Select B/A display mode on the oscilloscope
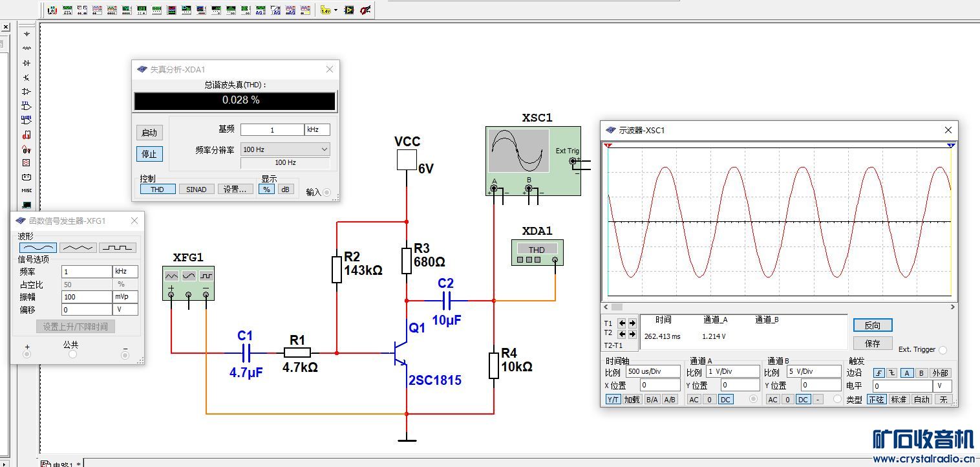Viewport: 980px width, 467px height. (652, 399)
